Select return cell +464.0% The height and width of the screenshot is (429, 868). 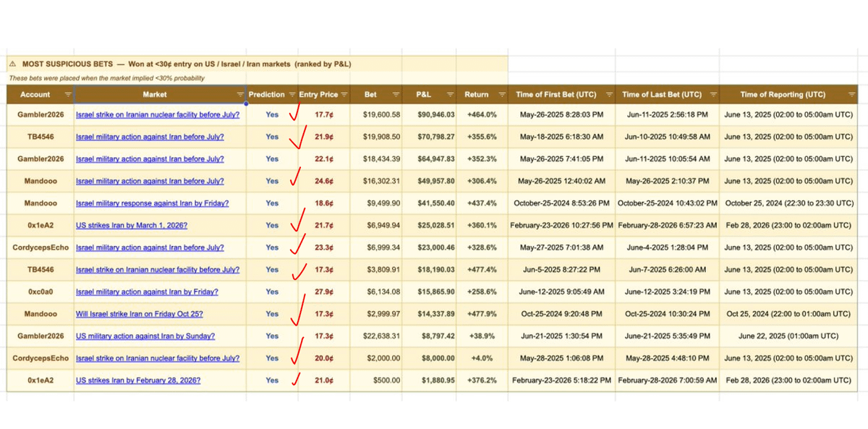[x=483, y=114]
